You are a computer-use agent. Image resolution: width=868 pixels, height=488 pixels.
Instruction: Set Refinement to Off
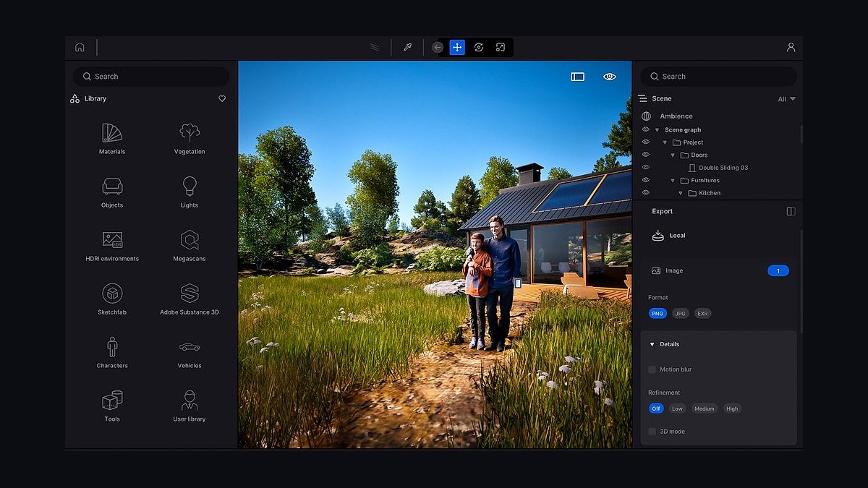(656, 408)
